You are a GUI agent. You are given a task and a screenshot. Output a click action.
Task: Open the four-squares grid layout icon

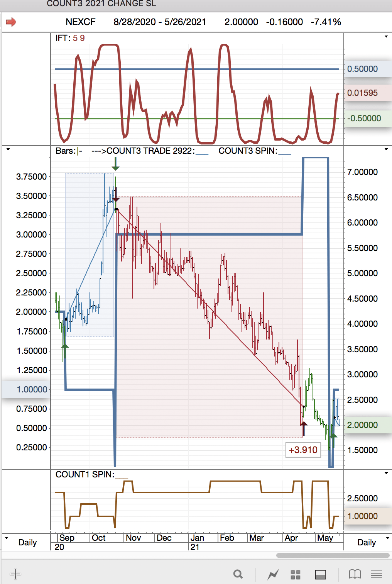[296, 575]
